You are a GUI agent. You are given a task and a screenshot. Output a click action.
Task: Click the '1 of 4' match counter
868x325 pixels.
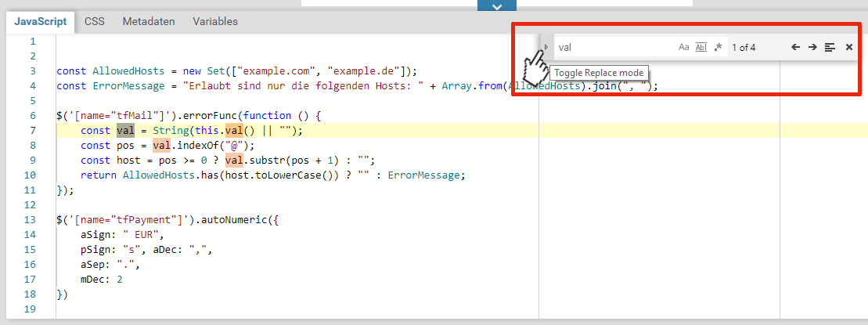(744, 48)
